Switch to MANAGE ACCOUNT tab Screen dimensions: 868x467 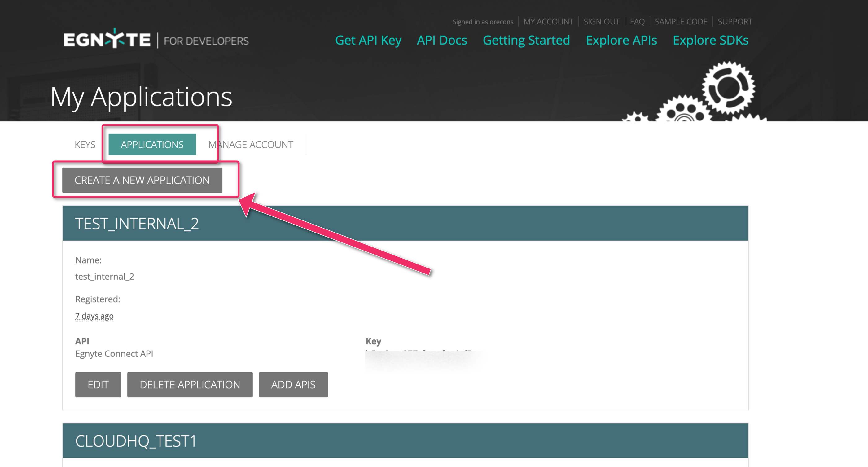[251, 145]
